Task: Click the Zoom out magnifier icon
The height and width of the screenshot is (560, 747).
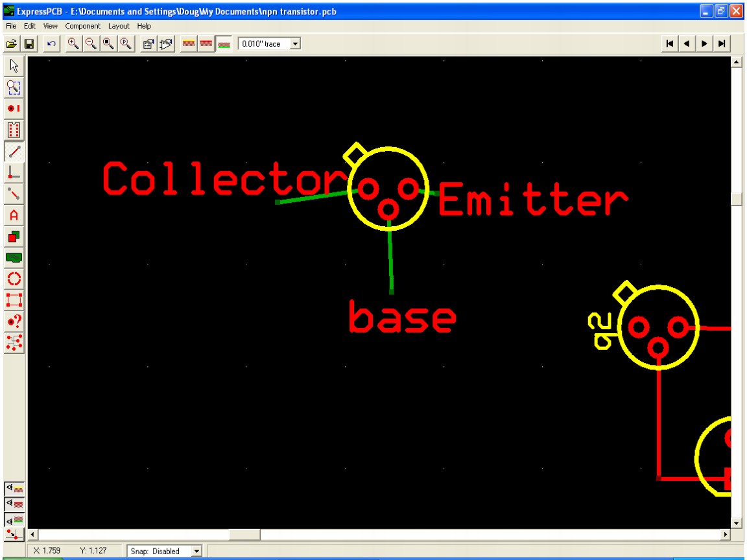Action: pos(91,44)
